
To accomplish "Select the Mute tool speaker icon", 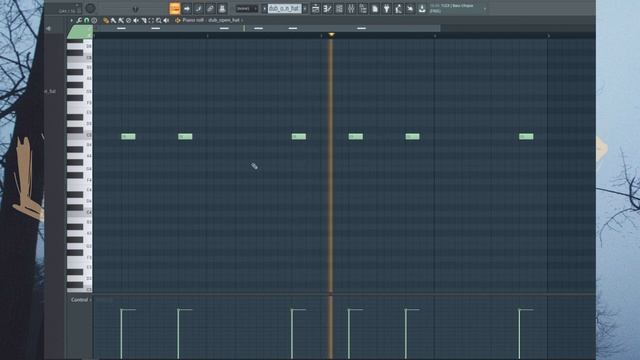I will coord(136,20).
